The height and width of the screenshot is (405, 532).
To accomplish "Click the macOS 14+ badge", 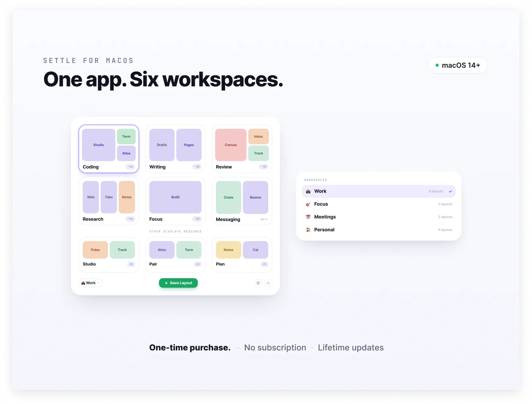I will 458,65.
